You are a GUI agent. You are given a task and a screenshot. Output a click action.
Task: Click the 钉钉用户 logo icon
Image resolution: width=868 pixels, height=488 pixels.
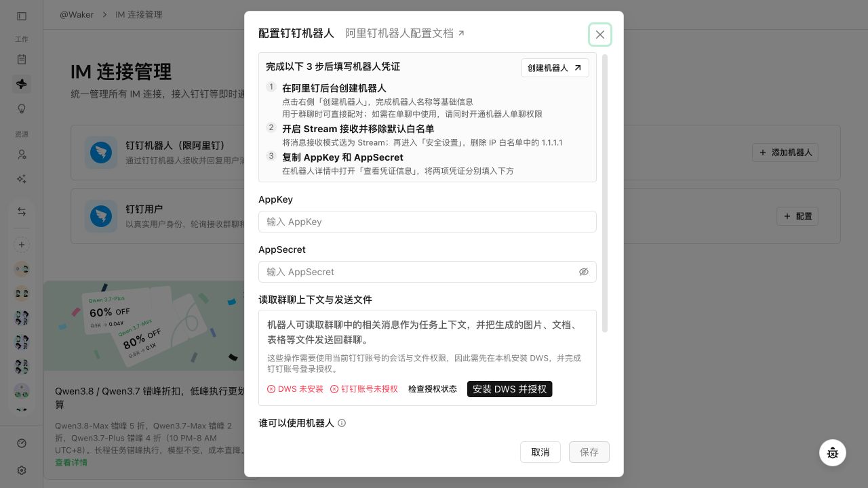101,216
